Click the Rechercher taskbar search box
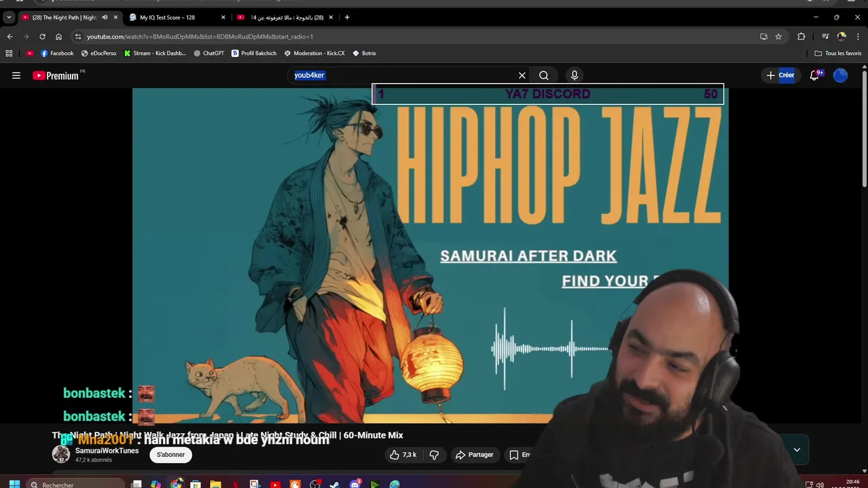 pos(76,485)
